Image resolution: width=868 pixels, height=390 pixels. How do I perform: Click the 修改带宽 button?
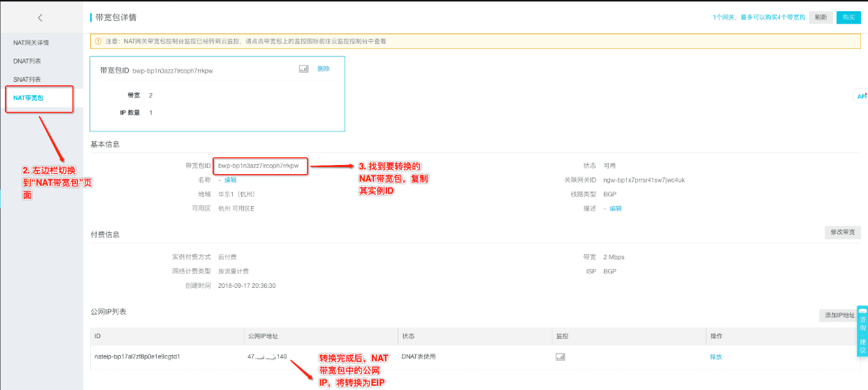click(x=843, y=232)
